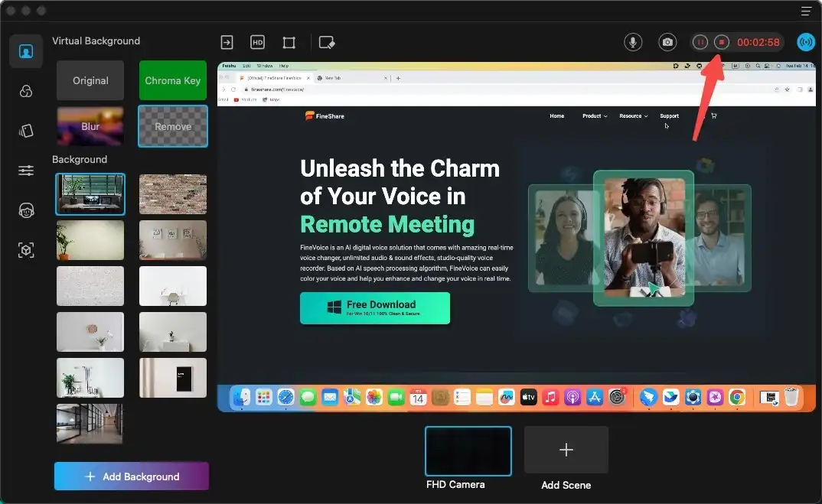Screen dimensions: 822x504
Task: Stop the recording
Action: click(x=721, y=42)
